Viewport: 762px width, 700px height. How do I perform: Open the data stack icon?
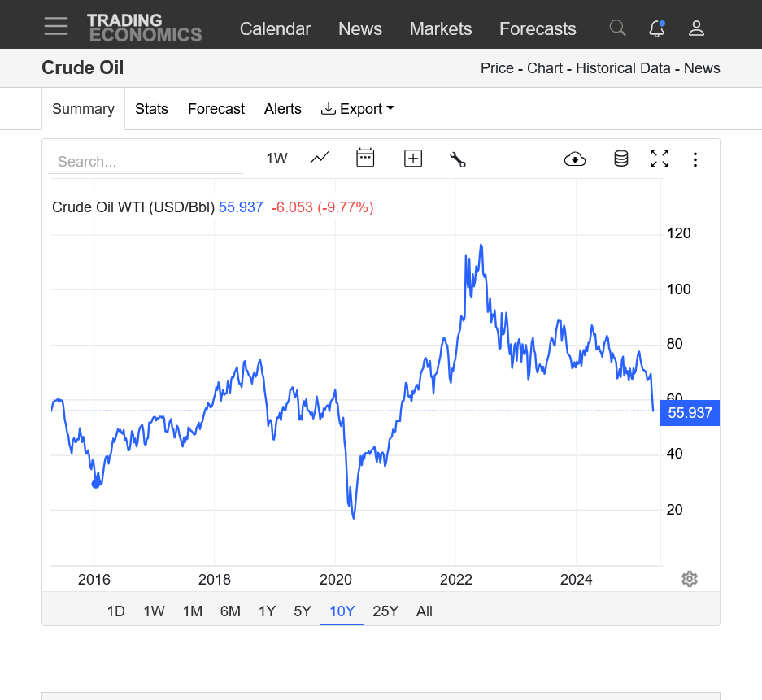point(621,159)
